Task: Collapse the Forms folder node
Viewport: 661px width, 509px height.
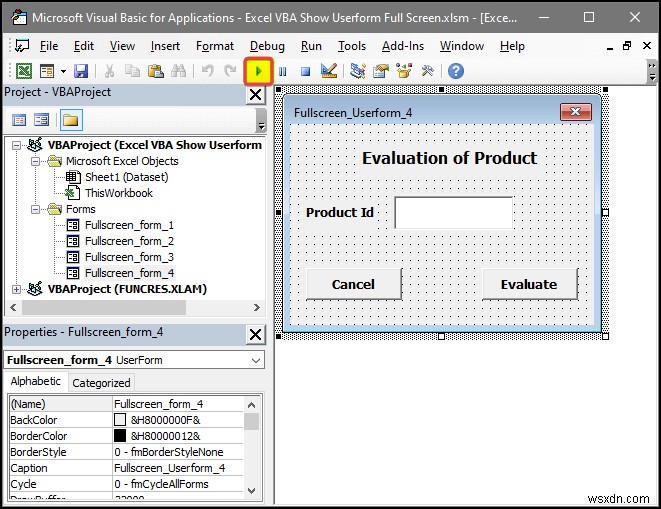Action: click(36, 210)
